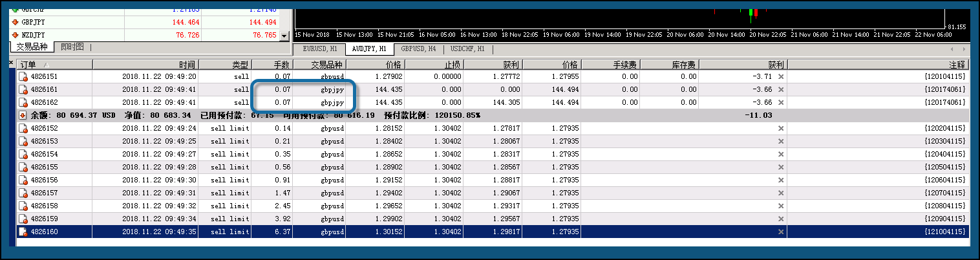Switch to the 即时图 tab

click(x=72, y=47)
